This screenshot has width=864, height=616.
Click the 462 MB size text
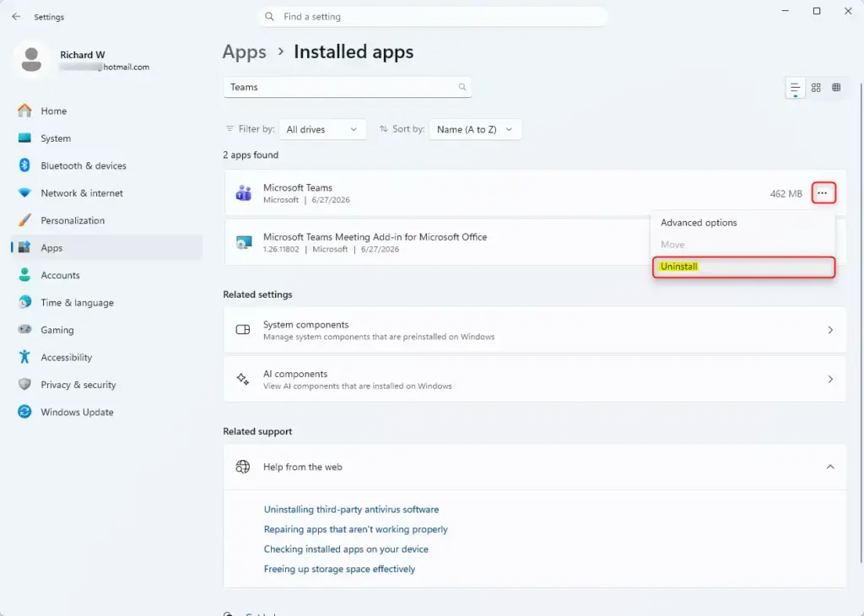pos(786,194)
